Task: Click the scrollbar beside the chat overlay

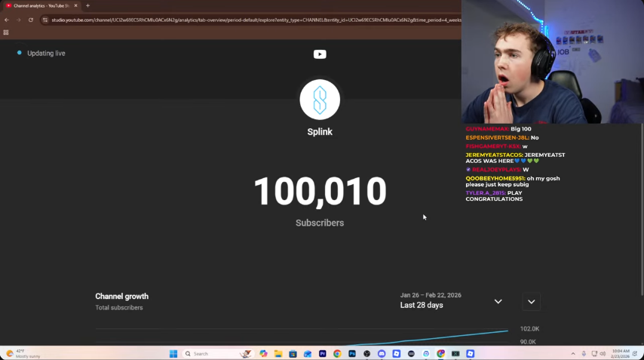Action: point(642,210)
